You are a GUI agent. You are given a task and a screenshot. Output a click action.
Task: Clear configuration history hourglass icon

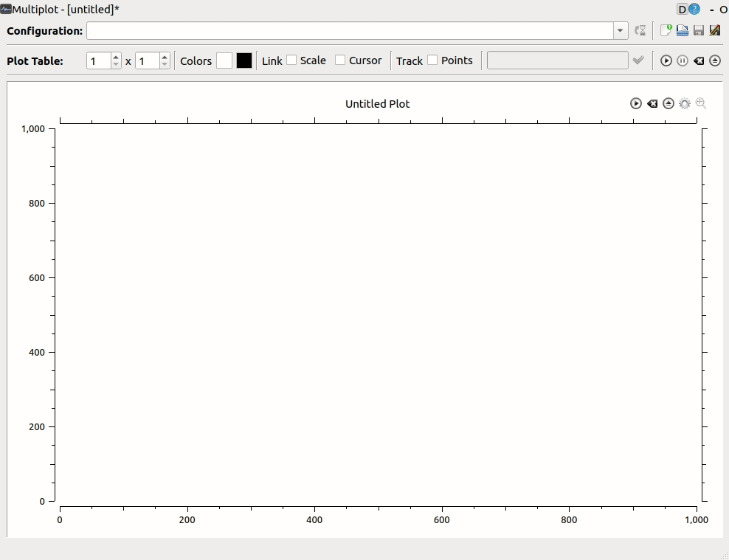[640, 31]
